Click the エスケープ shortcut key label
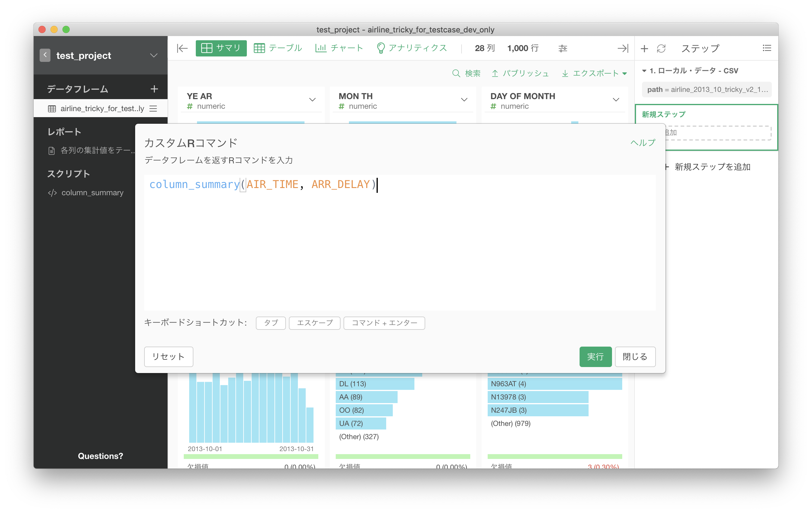The width and height of the screenshot is (812, 513). (314, 323)
